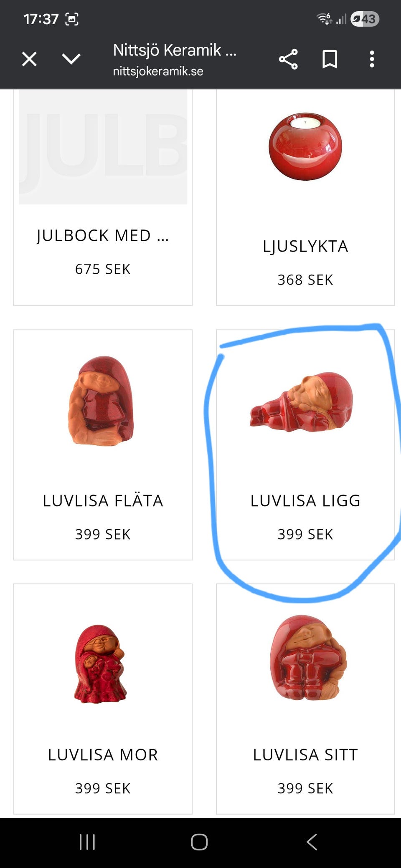Tap the Android back navigation arrow
The image size is (401, 868).
tap(312, 842)
